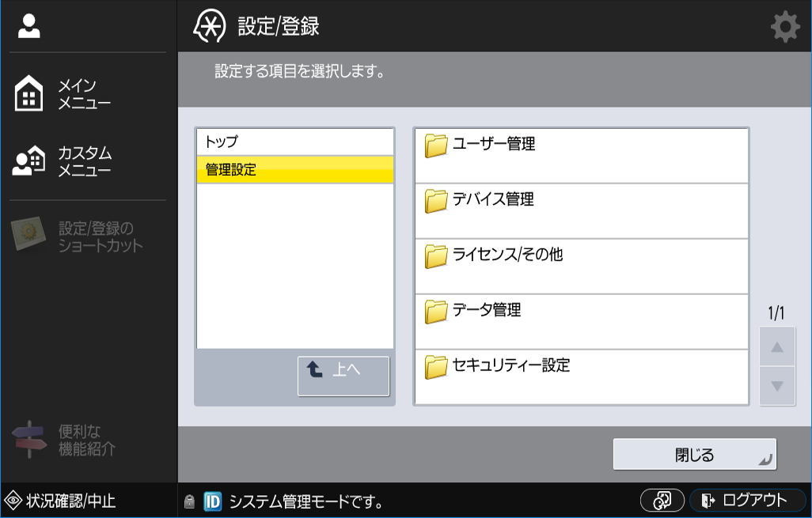Click the page down arrow button
The height and width of the screenshot is (518, 812).
pyautogui.click(x=777, y=386)
